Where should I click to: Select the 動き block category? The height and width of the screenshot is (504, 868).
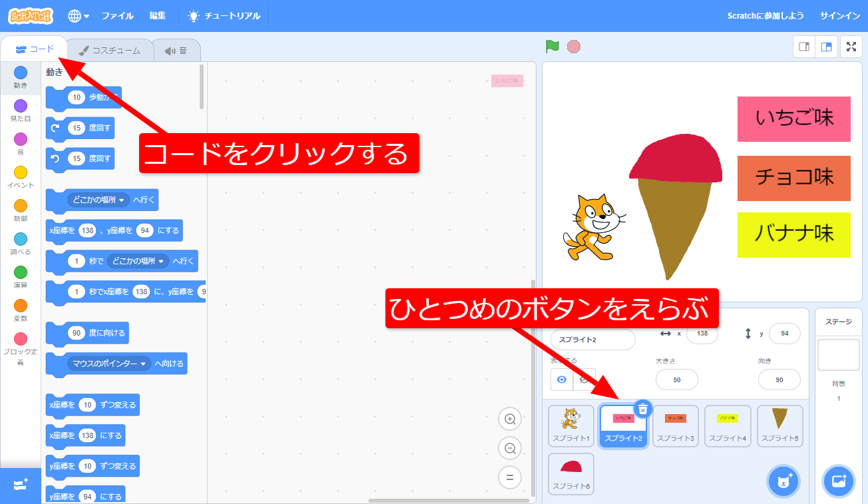pos(21,77)
